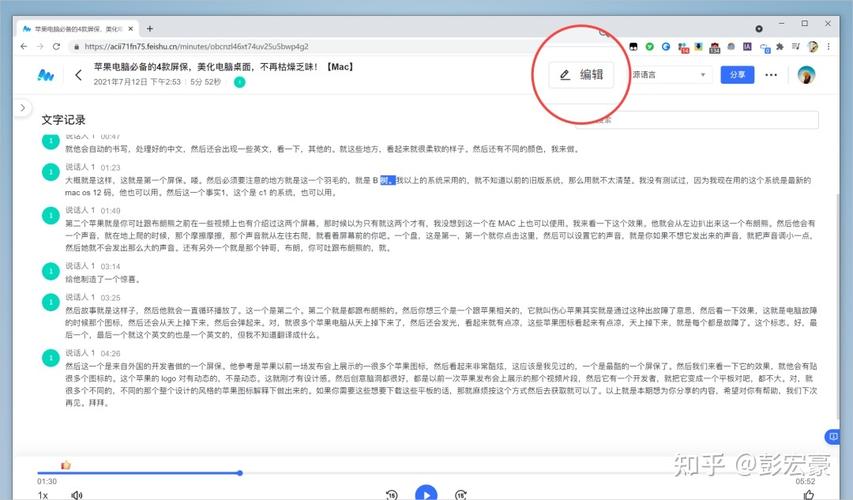The height and width of the screenshot is (500, 853).
Task: Click the speaker avatar at 04:26
Action: tap(51, 357)
